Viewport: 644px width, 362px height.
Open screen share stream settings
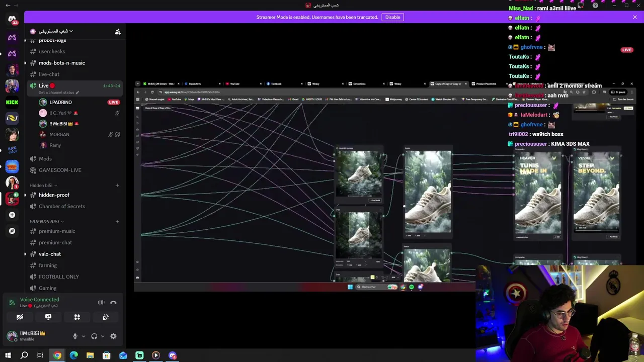tap(48, 317)
